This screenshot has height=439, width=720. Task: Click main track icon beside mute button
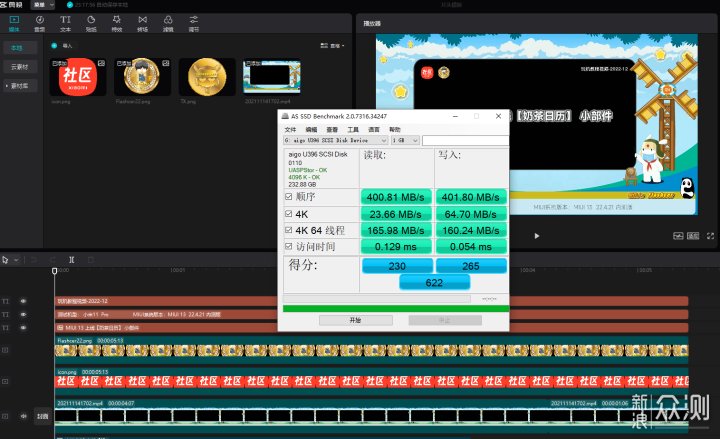pyautogui.click(x=6, y=416)
